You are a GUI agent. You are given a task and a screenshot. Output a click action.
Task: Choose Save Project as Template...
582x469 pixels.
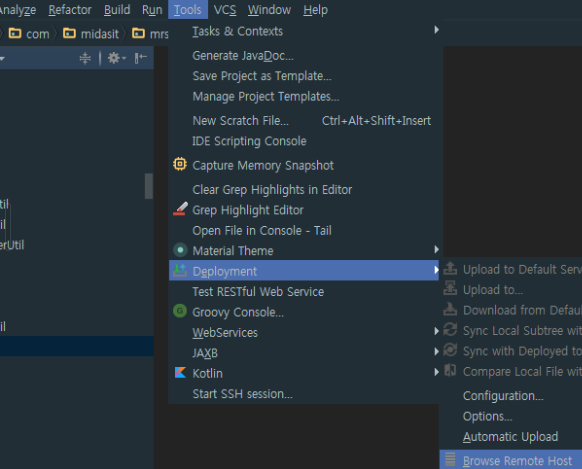pos(306,76)
